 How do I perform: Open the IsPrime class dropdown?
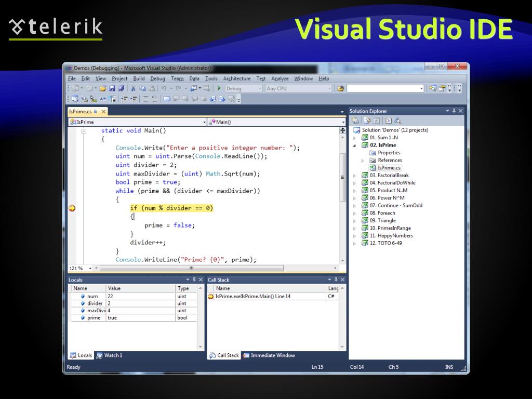205,122
